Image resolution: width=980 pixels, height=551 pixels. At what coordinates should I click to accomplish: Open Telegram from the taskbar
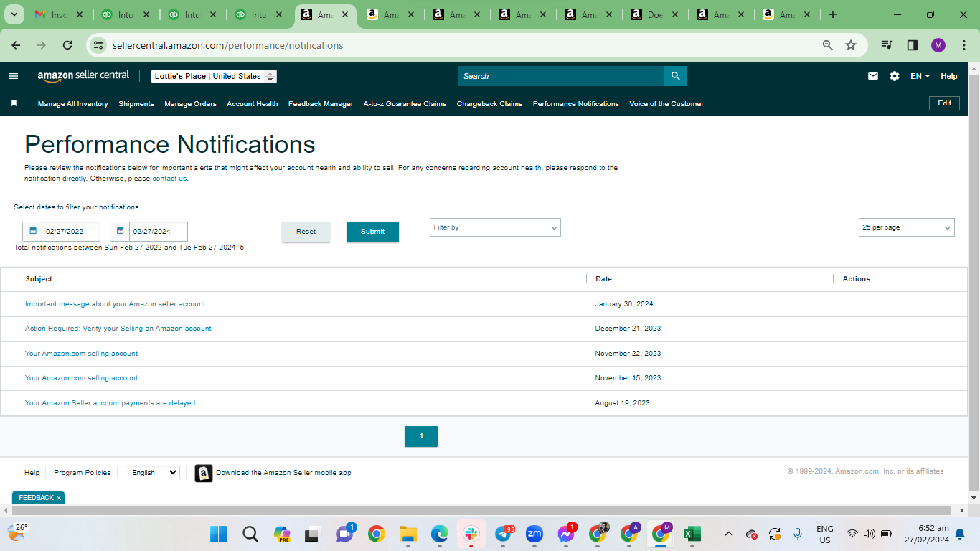[504, 534]
